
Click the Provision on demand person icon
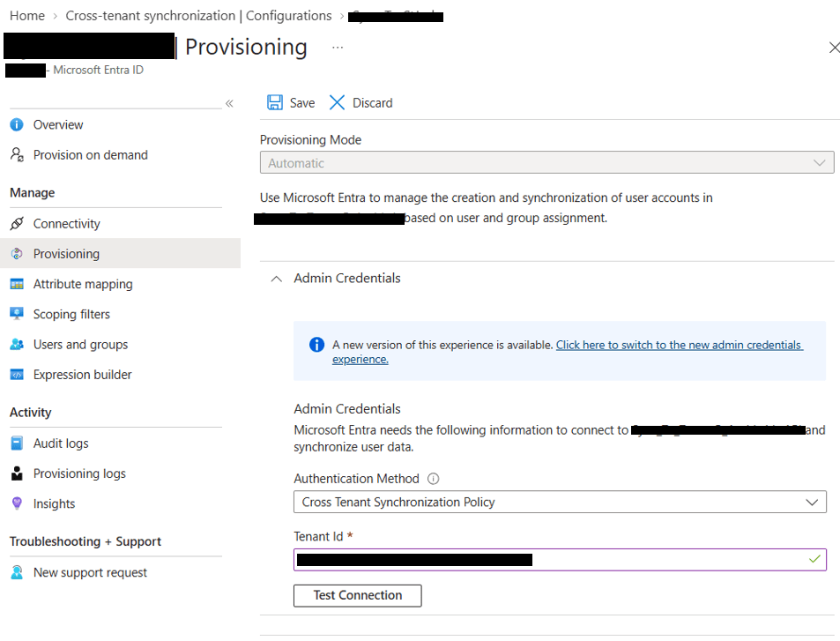[17, 155]
